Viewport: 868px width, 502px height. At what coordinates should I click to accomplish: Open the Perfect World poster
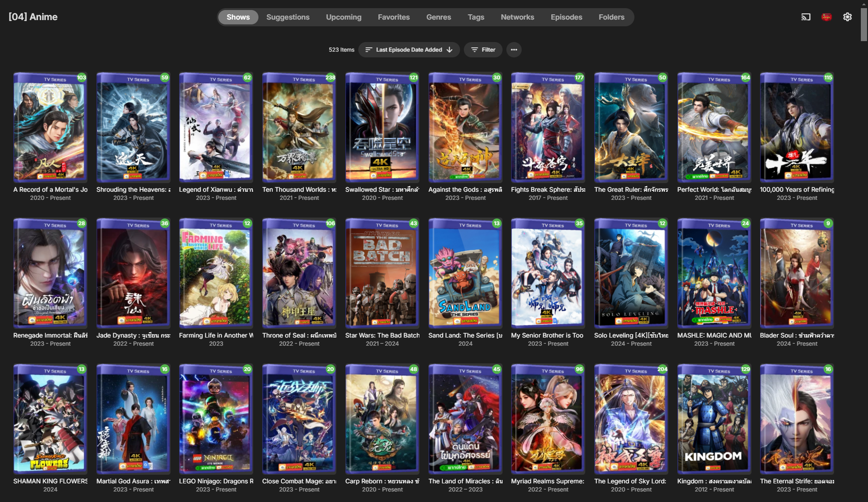(x=714, y=127)
